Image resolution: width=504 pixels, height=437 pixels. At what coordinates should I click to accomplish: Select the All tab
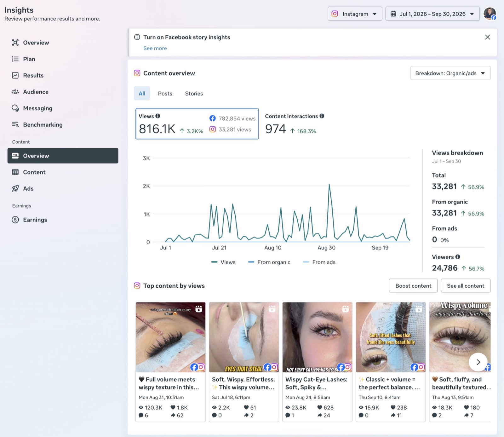pos(142,94)
